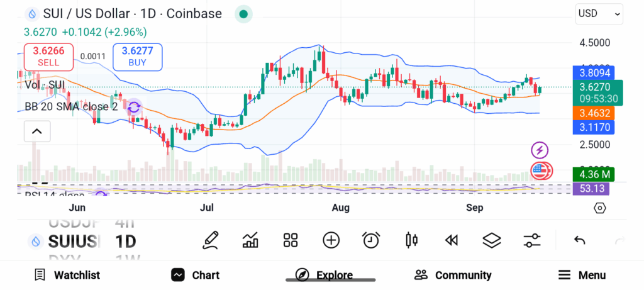Select the pencil drawing tool
The image size is (644, 290).
211,240
